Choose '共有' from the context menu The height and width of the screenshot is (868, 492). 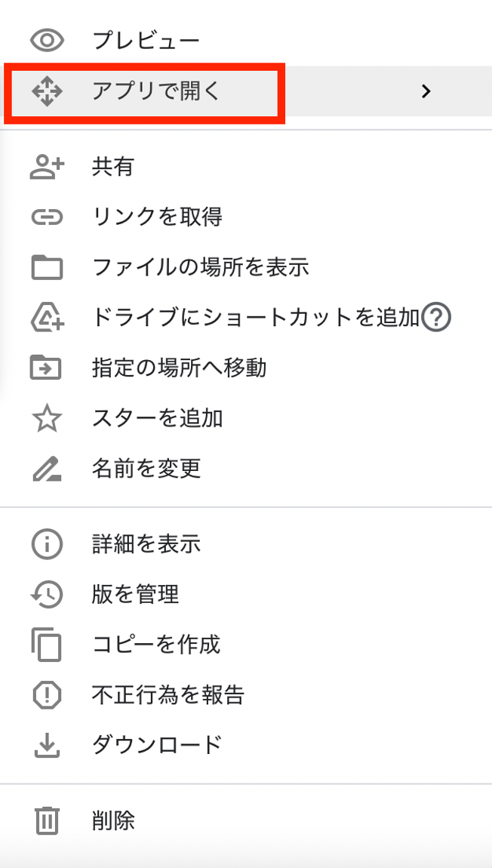coord(113,167)
